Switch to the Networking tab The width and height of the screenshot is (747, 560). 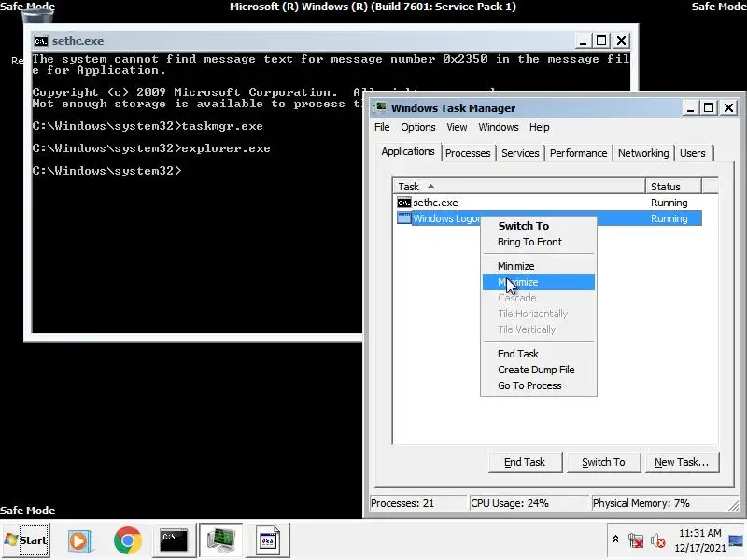(x=643, y=153)
